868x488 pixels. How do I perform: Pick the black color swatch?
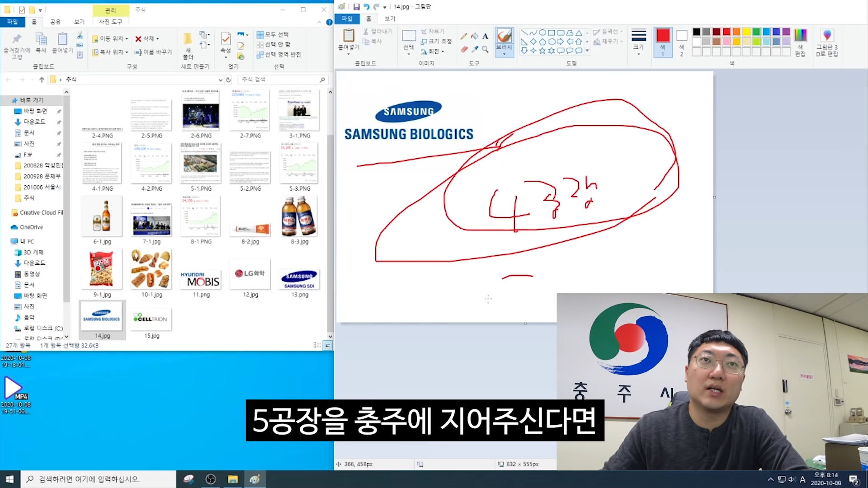(x=696, y=32)
